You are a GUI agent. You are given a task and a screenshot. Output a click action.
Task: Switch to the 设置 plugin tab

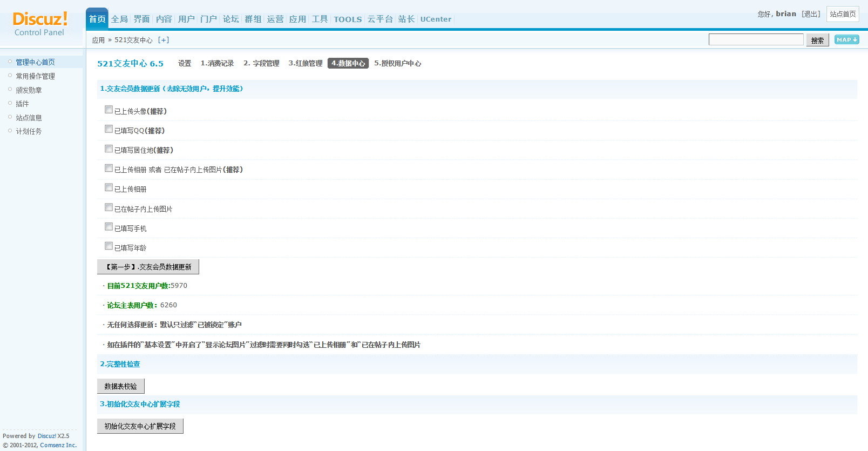tap(185, 63)
